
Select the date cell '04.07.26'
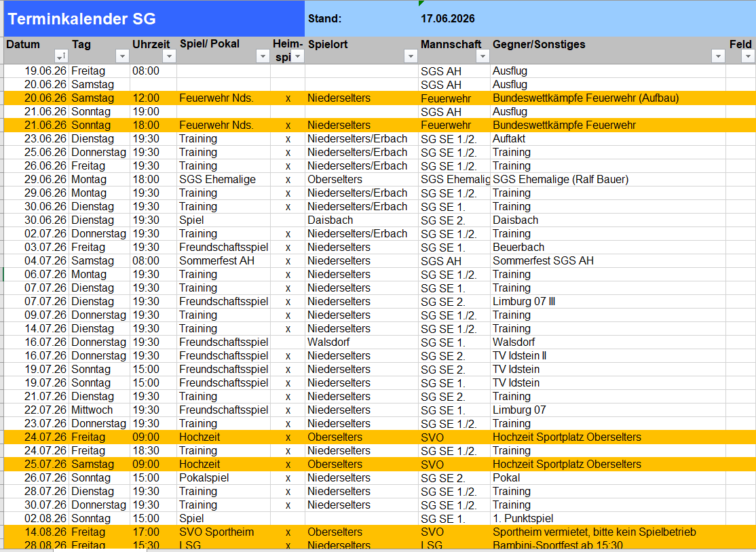(x=37, y=260)
